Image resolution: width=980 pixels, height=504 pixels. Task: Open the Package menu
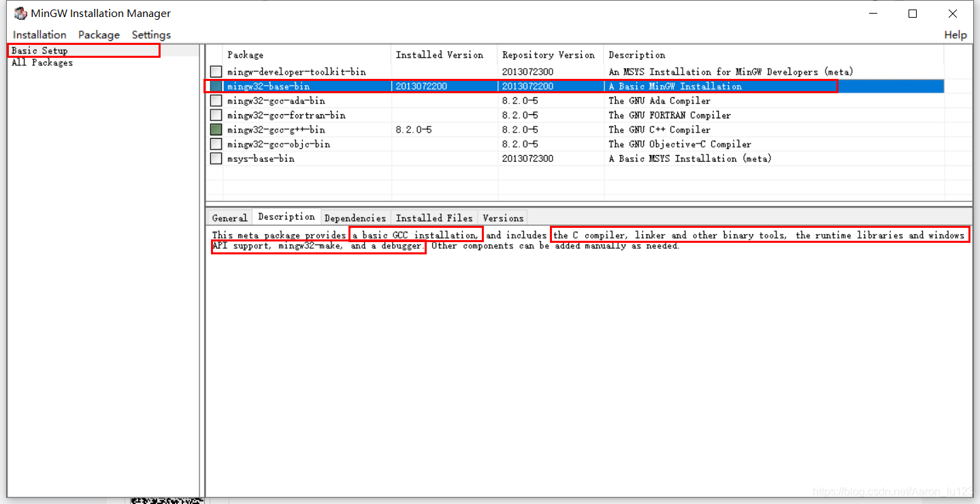pyautogui.click(x=98, y=35)
